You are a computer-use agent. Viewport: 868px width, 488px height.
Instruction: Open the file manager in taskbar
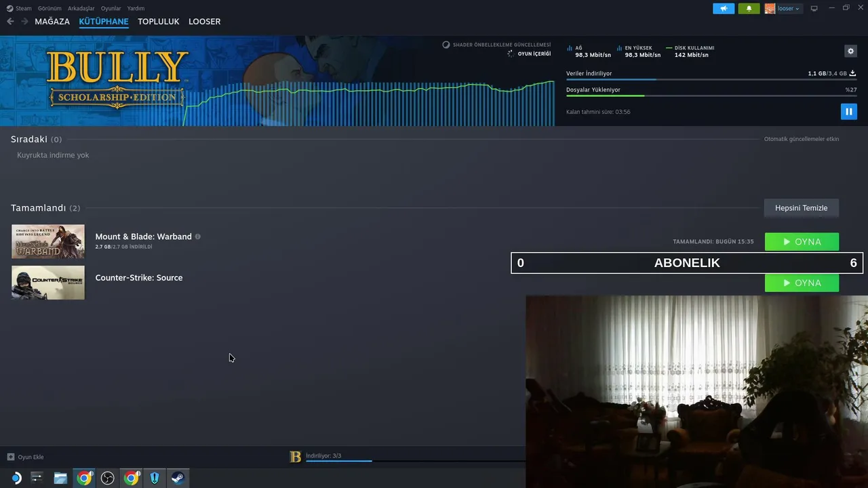(x=60, y=478)
